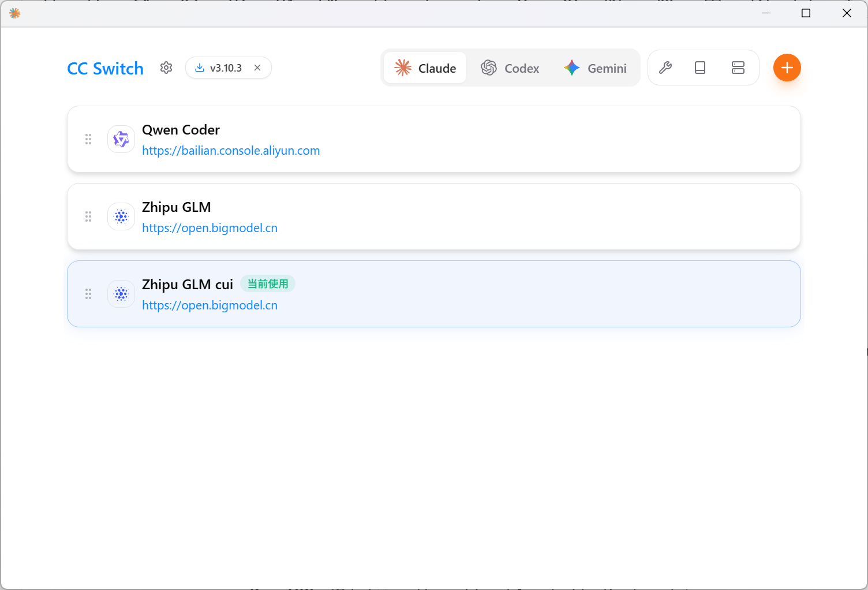The image size is (868, 590).
Task: Click the orange add provider button
Action: 787,68
